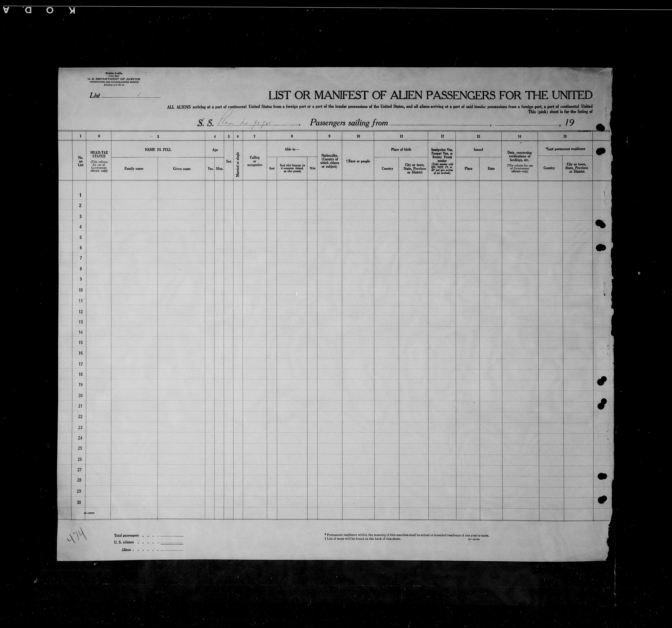Click the 'Married or single' vertical header
Viewport: 672px width, 628px height.
coord(238,164)
